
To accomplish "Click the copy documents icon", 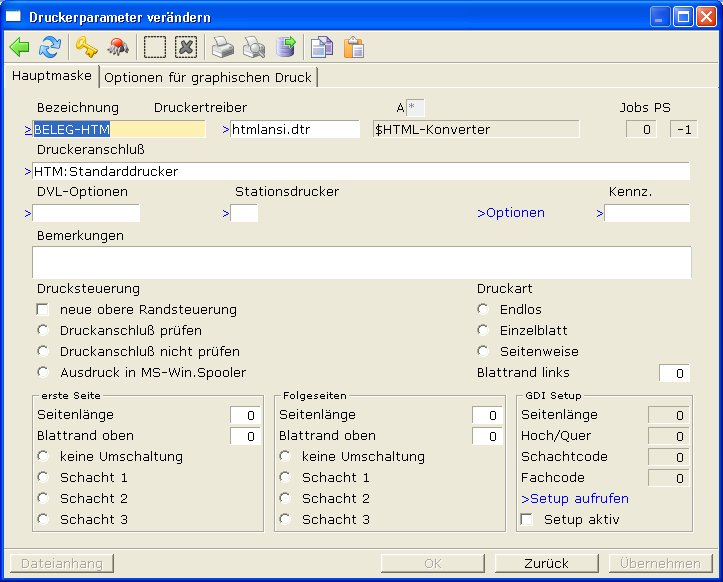I will pyautogui.click(x=321, y=47).
